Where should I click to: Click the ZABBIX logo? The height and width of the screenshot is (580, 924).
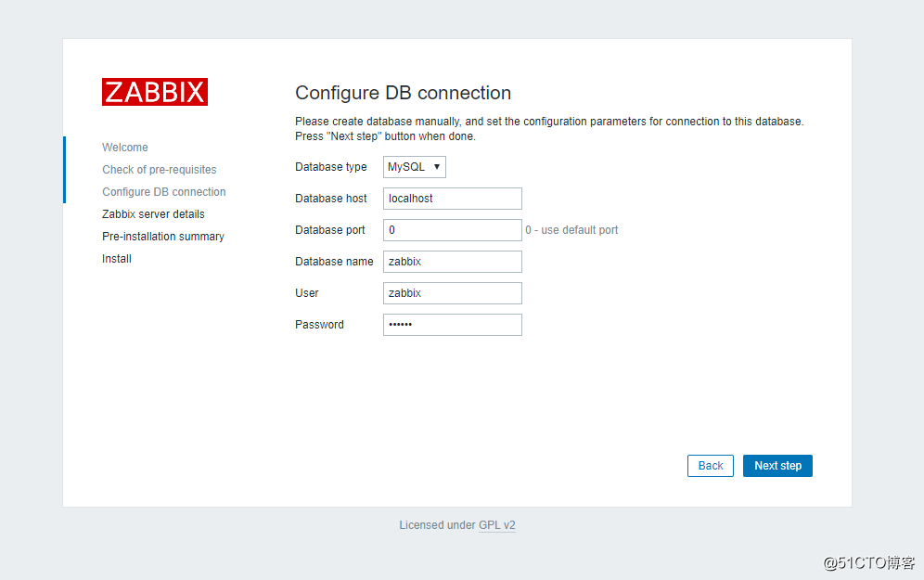[154, 91]
